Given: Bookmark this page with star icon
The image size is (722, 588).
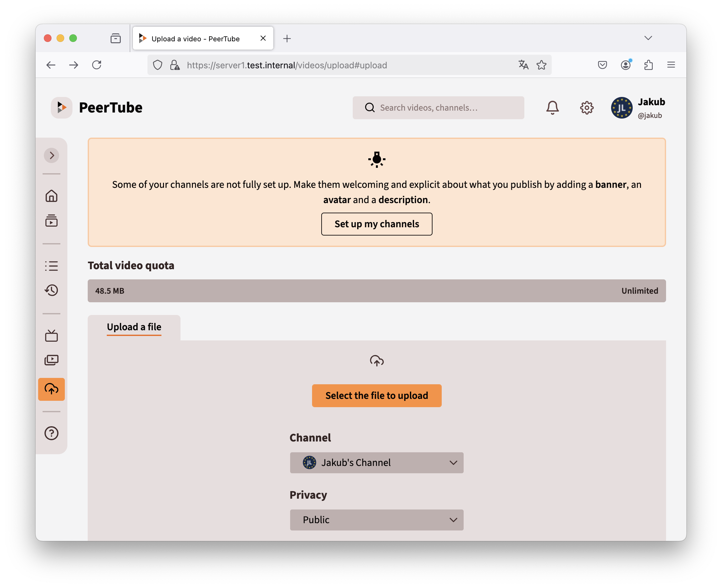Looking at the screenshot, I should pos(541,65).
